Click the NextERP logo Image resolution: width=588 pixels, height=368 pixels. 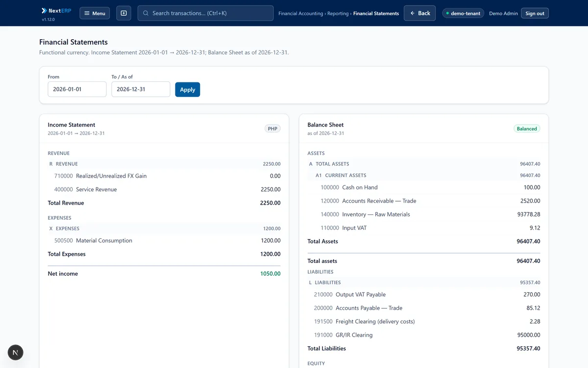pos(56,10)
